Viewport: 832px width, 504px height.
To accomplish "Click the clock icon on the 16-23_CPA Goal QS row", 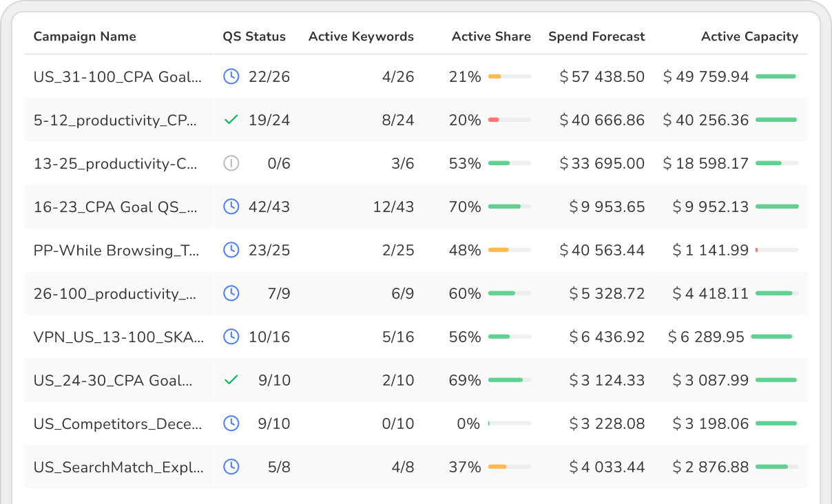I will pos(231,207).
